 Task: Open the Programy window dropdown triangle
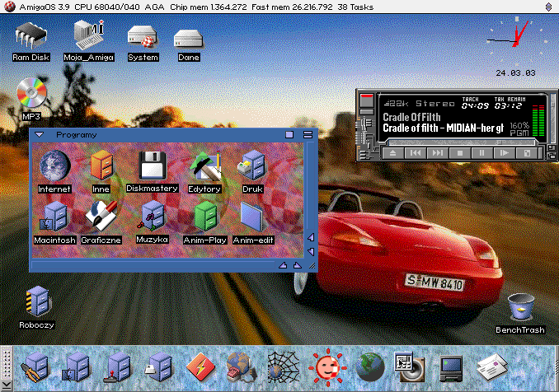point(40,134)
